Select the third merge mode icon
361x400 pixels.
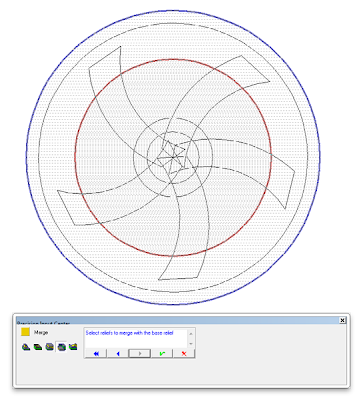(50, 347)
